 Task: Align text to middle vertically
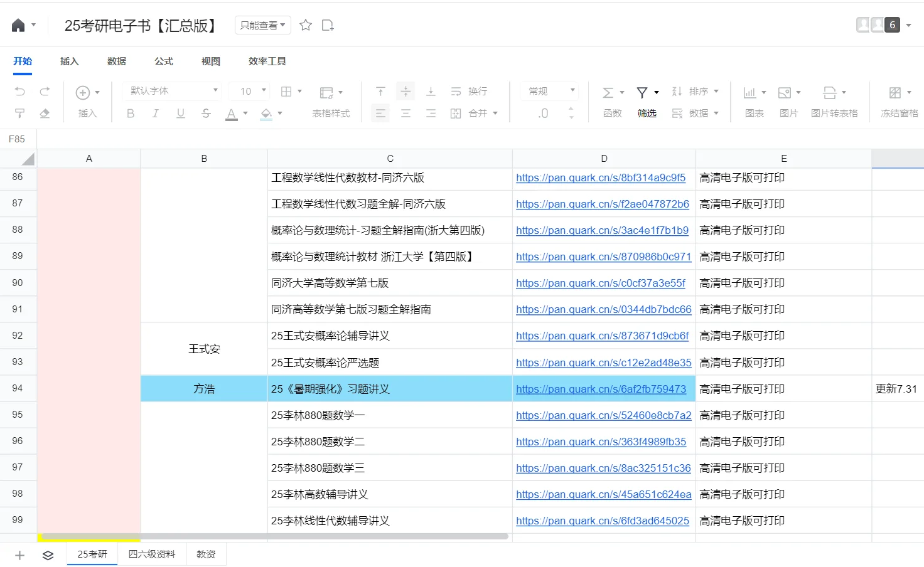coord(406,92)
